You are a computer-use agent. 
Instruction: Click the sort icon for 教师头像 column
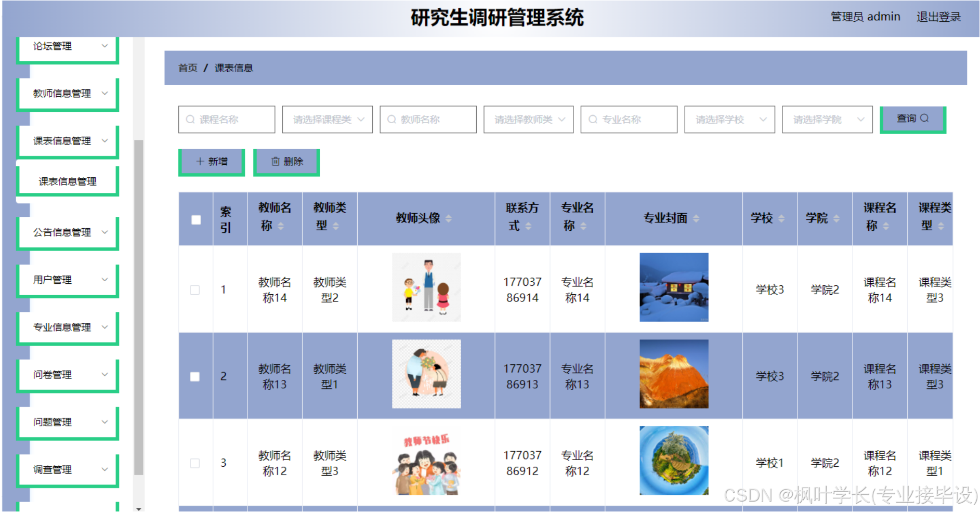click(x=449, y=218)
